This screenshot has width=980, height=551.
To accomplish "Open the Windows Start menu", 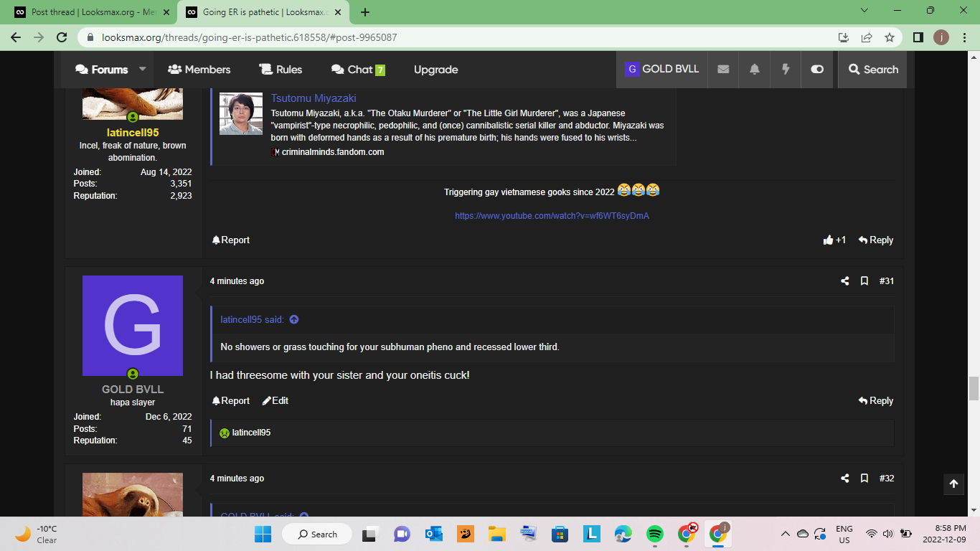I will (263, 534).
